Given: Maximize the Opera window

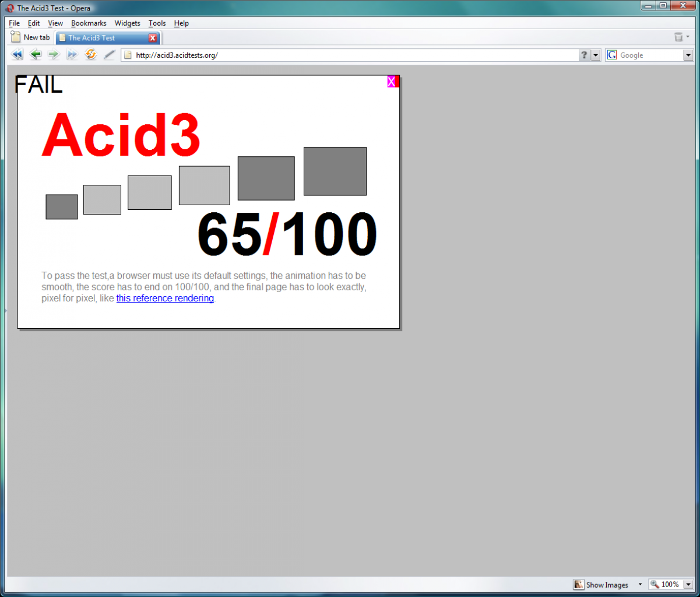Looking at the screenshot, I should click(x=663, y=5).
